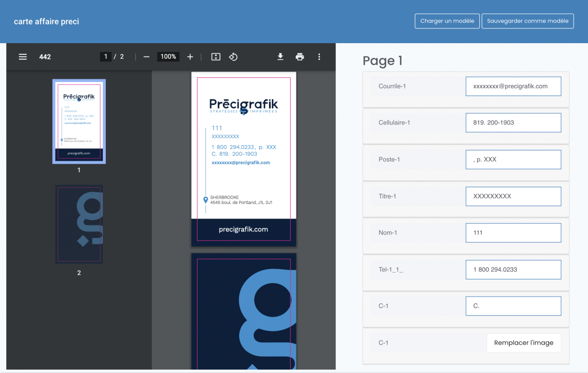Click the C-1 text input field
The height and width of the screenshot is (373, 588).
[514, 306]
